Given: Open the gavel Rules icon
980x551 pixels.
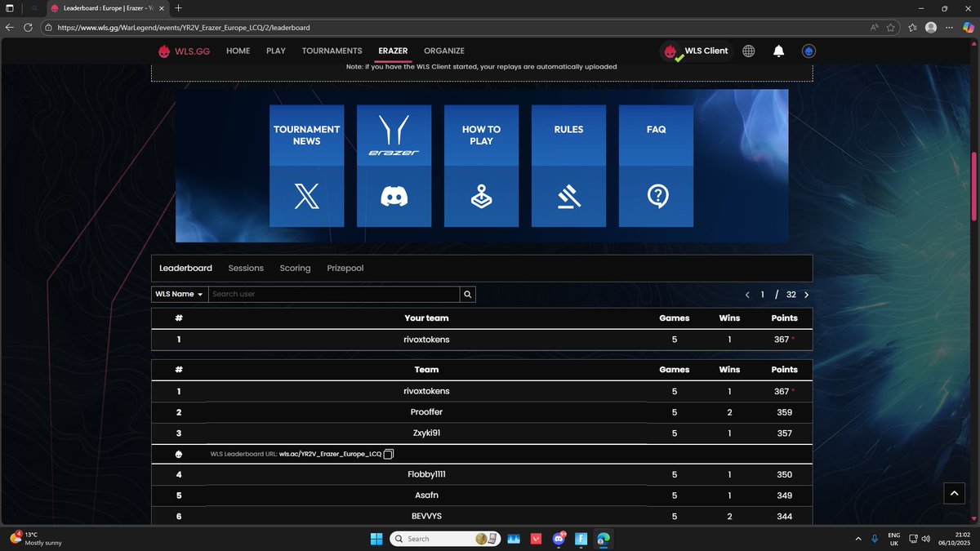Looking at the screenshot, I should tap(568, 197).
